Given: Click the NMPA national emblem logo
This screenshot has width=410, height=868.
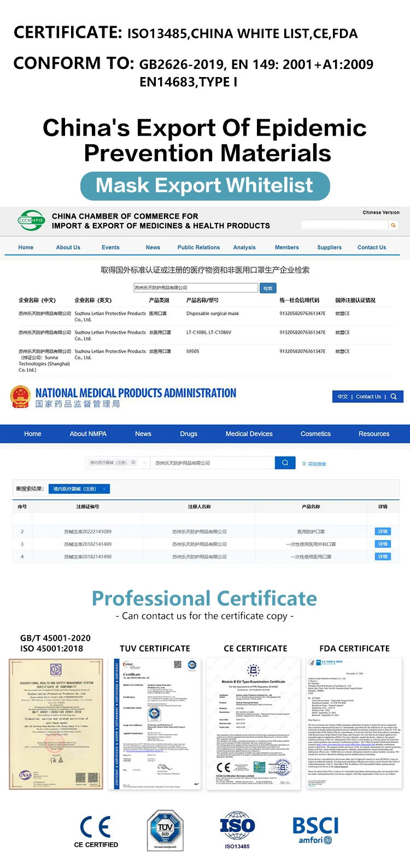Looking at the screenshot, I should (21, 397).
